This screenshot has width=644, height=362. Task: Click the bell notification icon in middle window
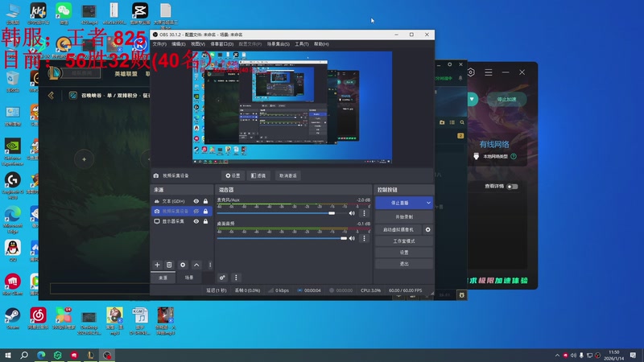[460, 78]
